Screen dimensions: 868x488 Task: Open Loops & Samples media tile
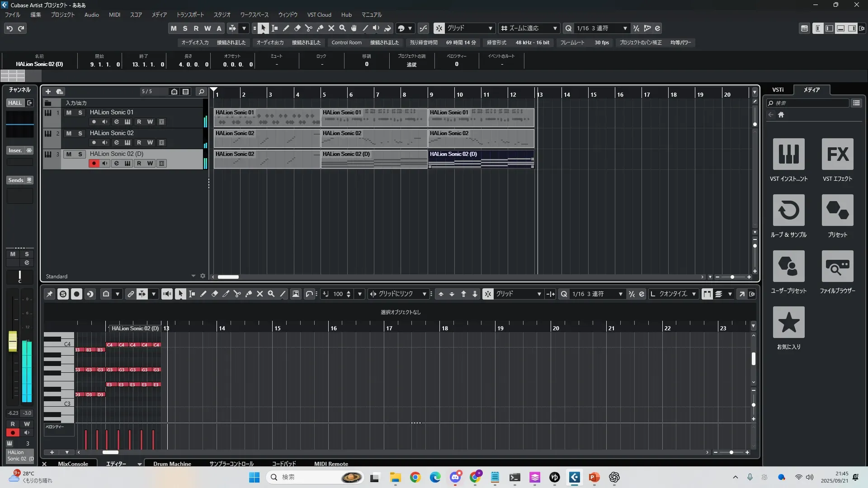tap(788, 210)
